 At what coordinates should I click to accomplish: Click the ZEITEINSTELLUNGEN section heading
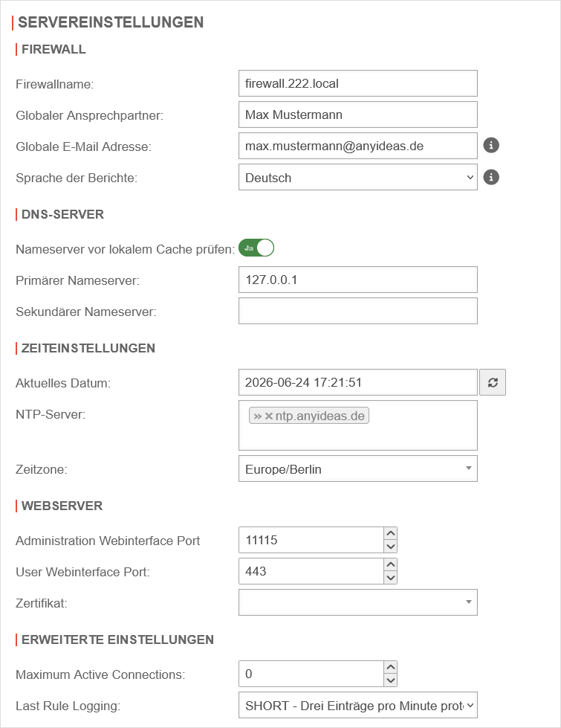(x=88, y=348)
